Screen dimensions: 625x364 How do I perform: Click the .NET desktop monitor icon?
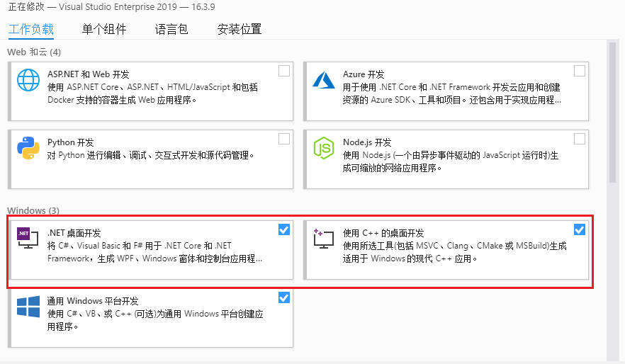coord(28,238)
